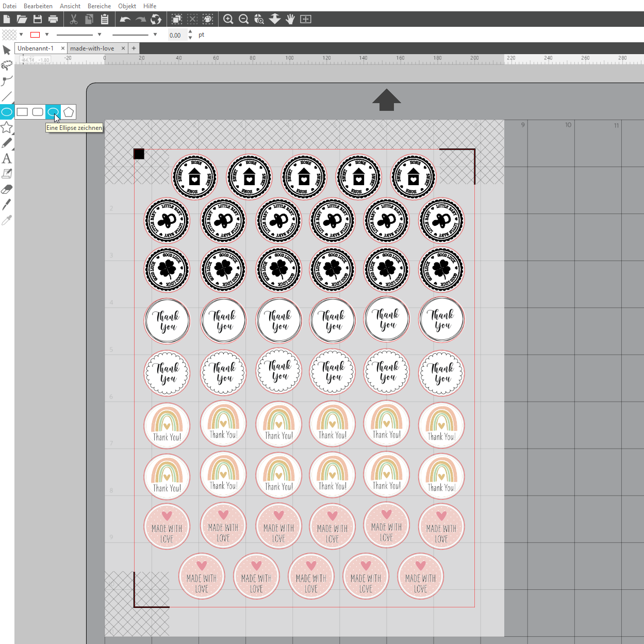Switch to the made-with-love tab
This screenshot has width=644, height=644.
[x=92, y=48]
